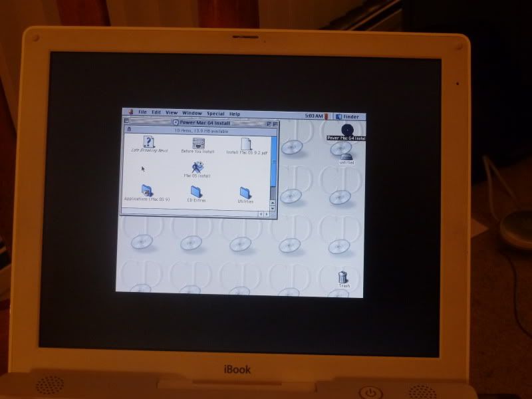Open the Help menu
The height and width of the screenshot is (399, 532).
235,114
